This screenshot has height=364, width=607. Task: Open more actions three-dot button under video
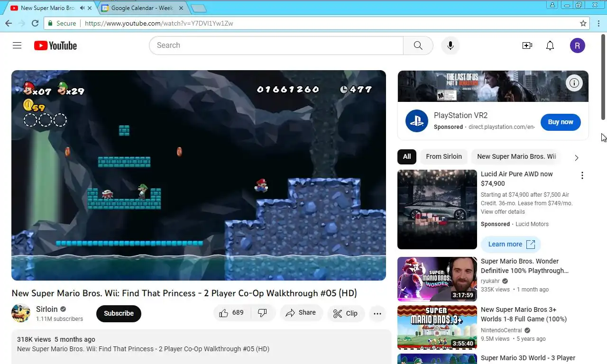pyautogui.click(x=377, y=313)
